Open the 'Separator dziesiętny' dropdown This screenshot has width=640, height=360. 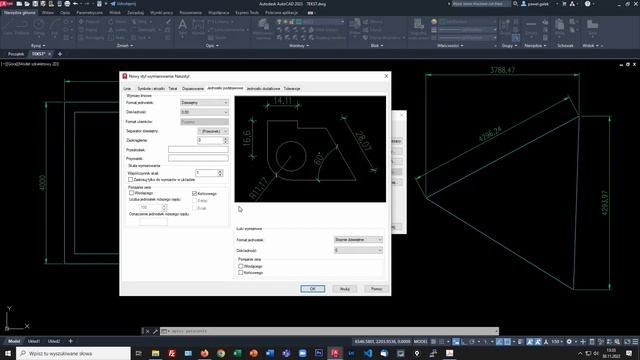213,131
